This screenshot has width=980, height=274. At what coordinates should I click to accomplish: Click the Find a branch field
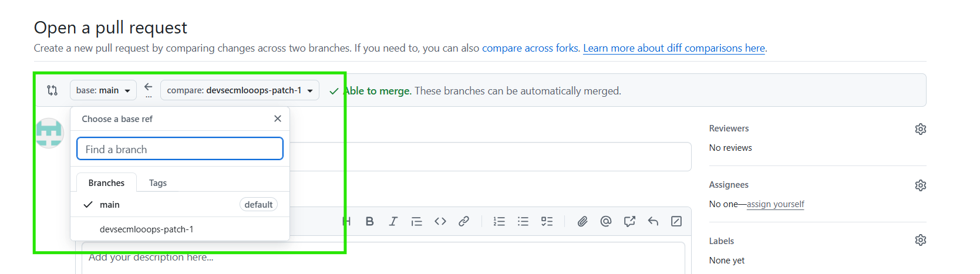(x=180, y=149)
